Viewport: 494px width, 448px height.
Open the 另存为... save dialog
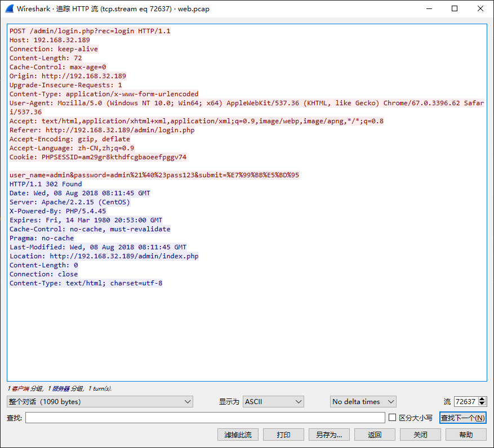pyautogui.click(x=329, y=434)
